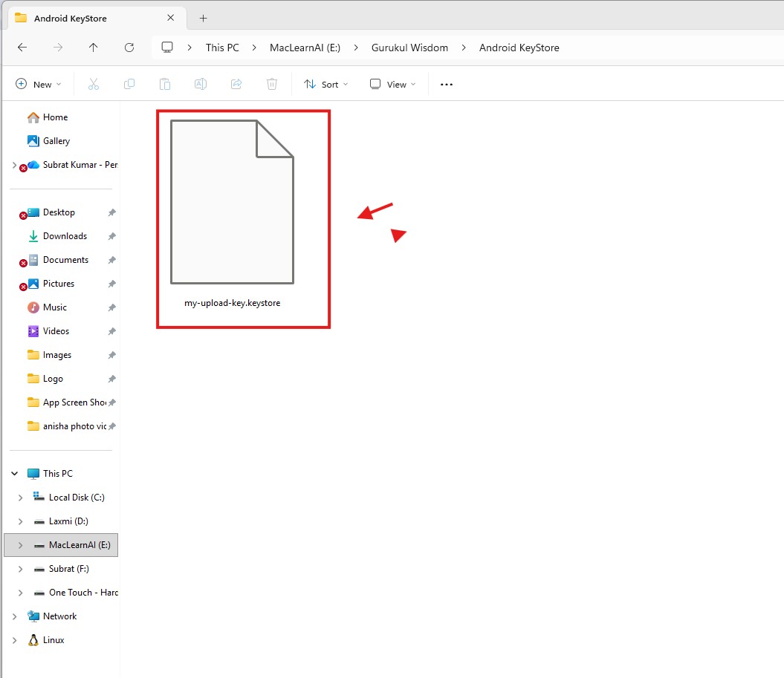Viewport: 784px width, 678px height.
Task: Open the View options dropdown
Action: coord(393,85)
